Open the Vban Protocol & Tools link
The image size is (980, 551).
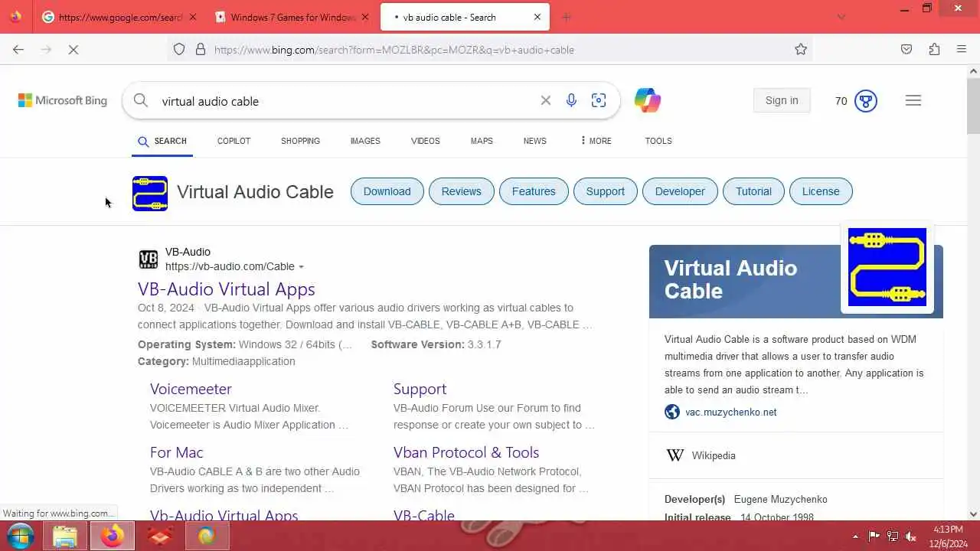(x=466, y=452)
